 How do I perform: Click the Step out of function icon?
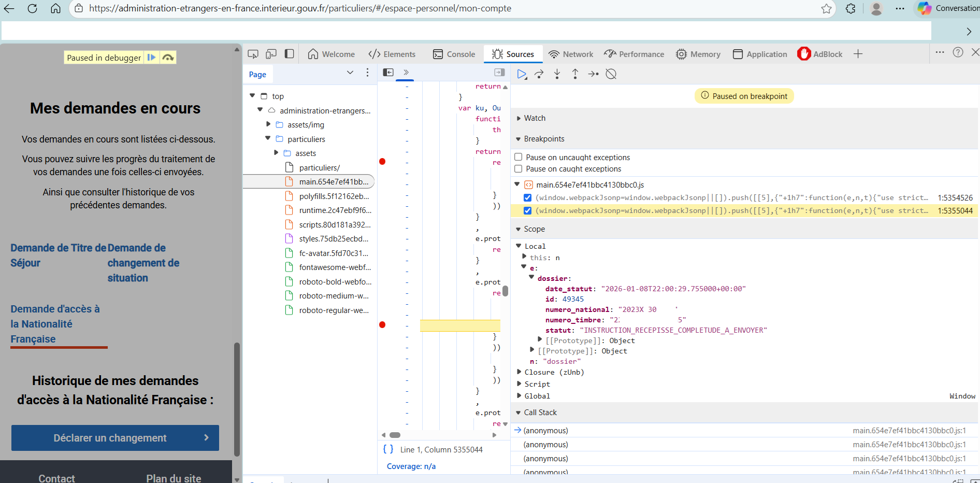(x=575, y=74)
